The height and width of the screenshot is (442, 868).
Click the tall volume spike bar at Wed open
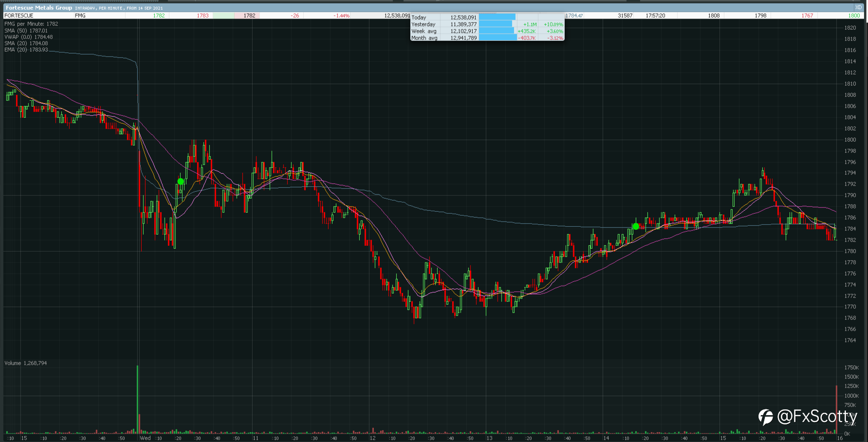137,399
